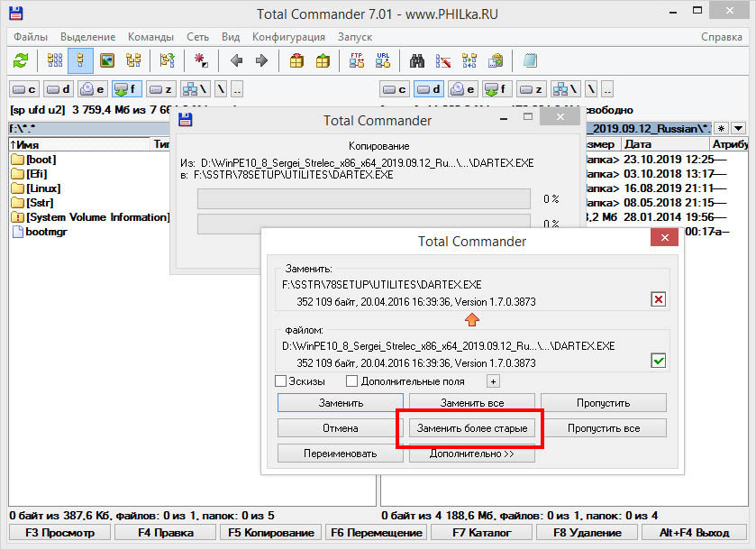
Task: Click the Заменить все button
Action: tap(472, 403)
